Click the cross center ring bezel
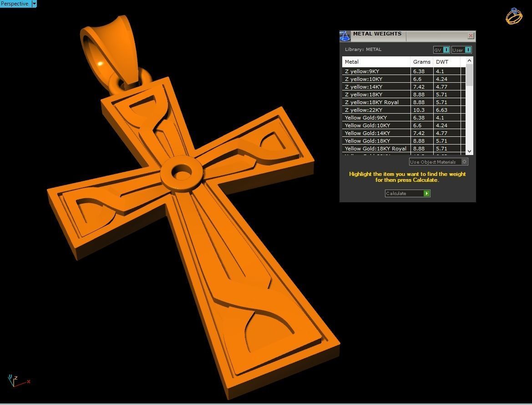Screen dimensions: 532x405 coord(182,174)
